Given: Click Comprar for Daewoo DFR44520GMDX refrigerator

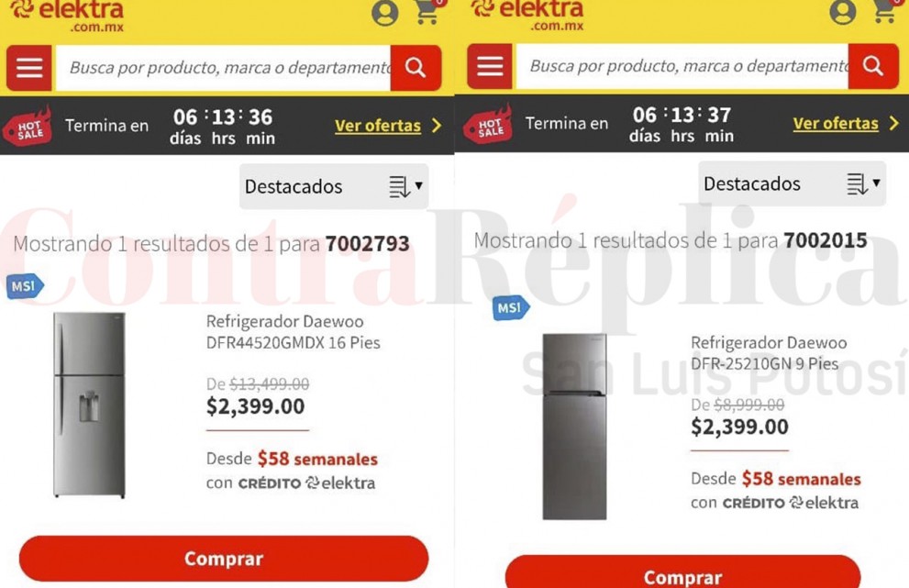Looking at the screenshot, I should tap(224, 559).
